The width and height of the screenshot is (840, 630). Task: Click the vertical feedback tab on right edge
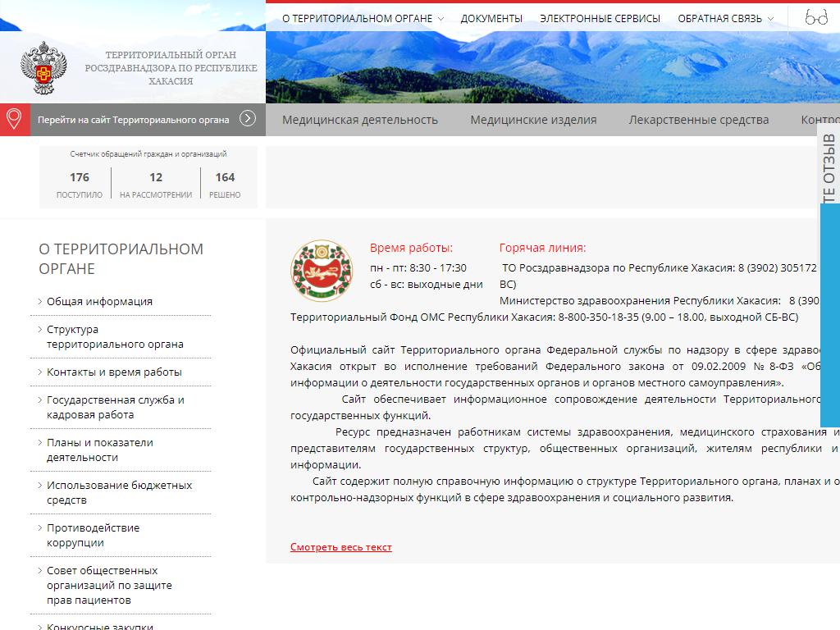pos(829,171)
